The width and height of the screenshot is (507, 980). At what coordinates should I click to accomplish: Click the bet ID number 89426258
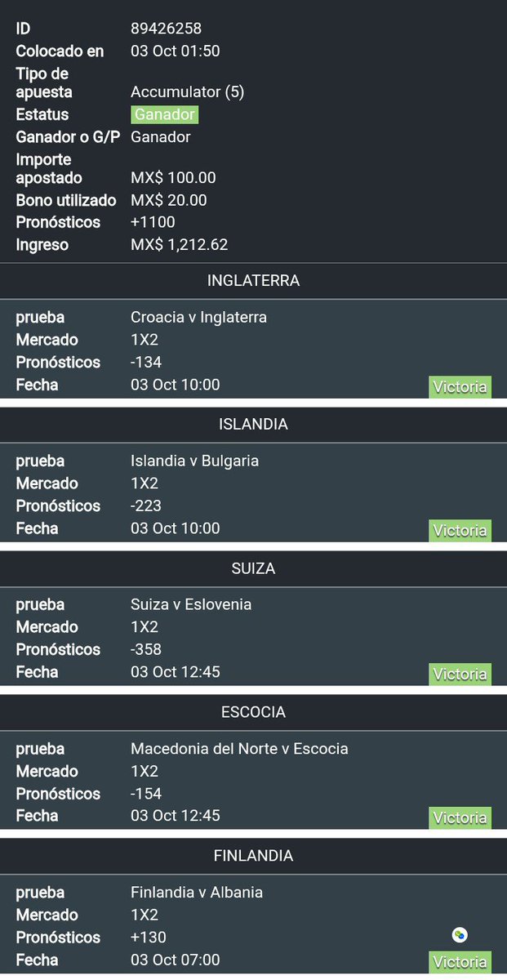(166, 29)
